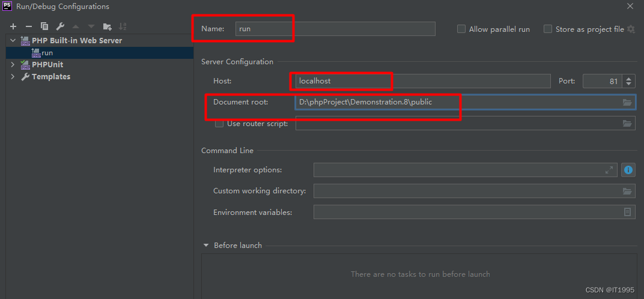Copy the selected configuration
Screen dimensions: 644x299
point(44,26)
